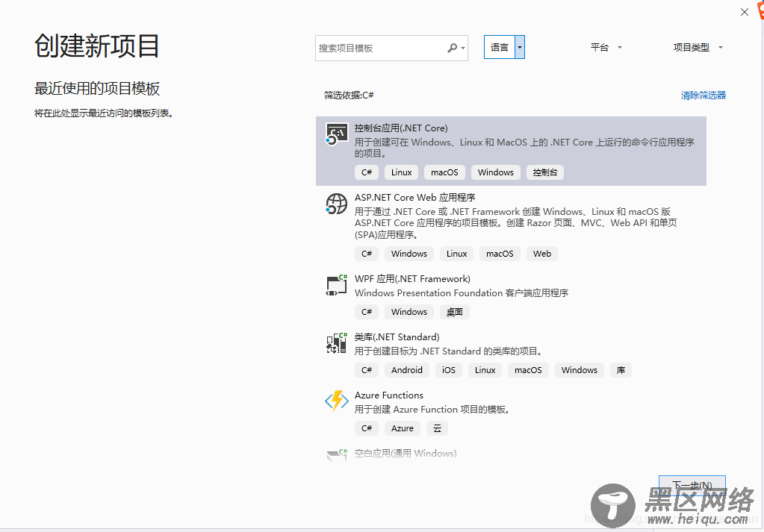Screen dimensions: 764x532
Task: Click the 控制台 tag on the console app template
Action: click(544, 172)
